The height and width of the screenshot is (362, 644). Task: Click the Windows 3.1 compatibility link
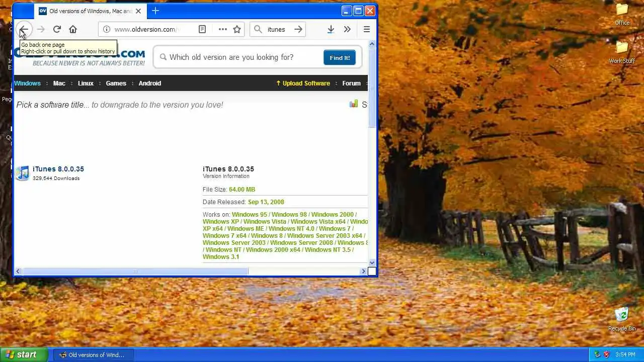click(x=221, y=257)
